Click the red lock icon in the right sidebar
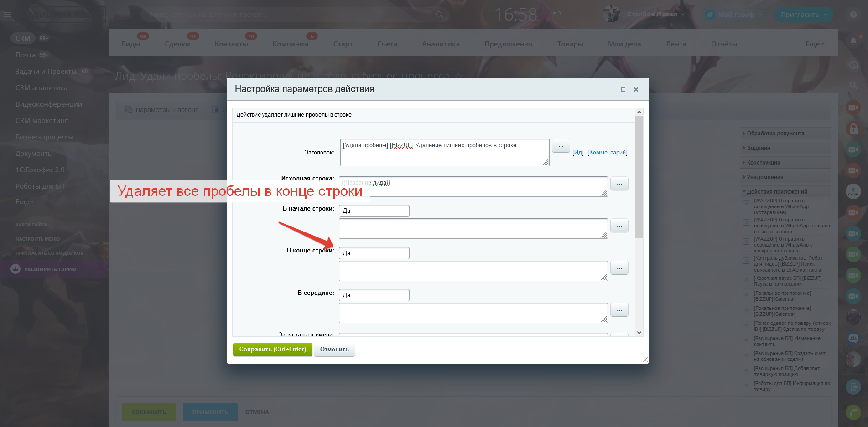 point(853,128)
